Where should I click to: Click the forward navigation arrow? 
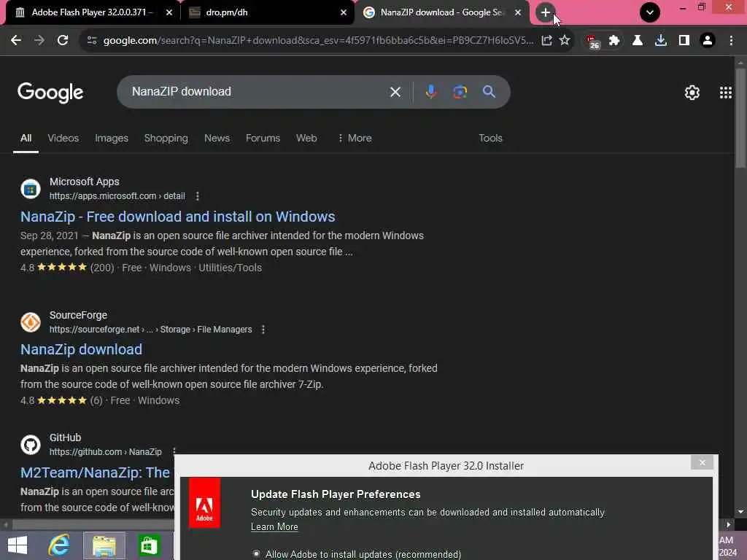[x=39, y=41]
